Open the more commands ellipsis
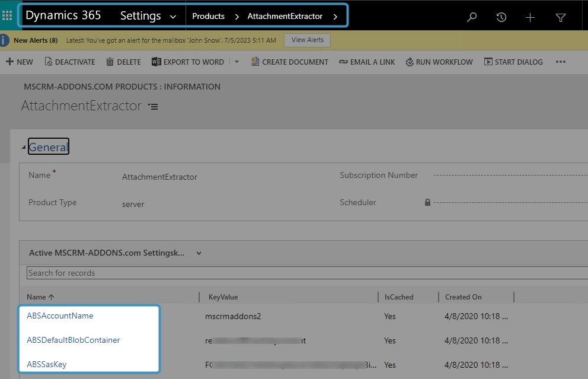 pyautogui.click(x=561, y=62)
